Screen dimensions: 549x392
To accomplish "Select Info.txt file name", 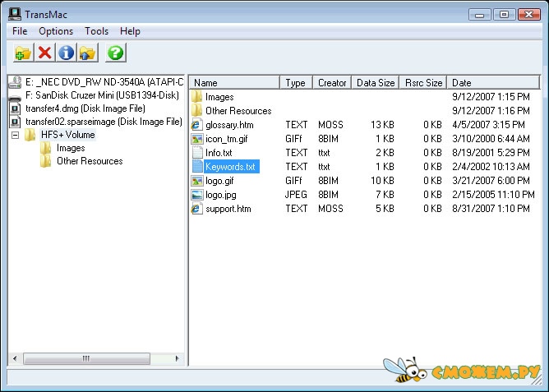I will pyautogui.click(x=219, y=153).
